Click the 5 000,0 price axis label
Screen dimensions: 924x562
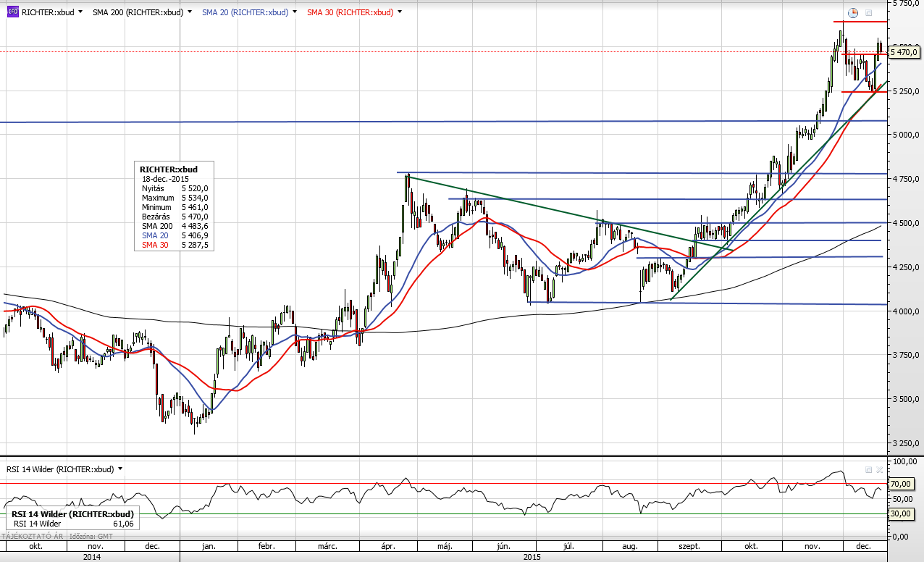905,135
